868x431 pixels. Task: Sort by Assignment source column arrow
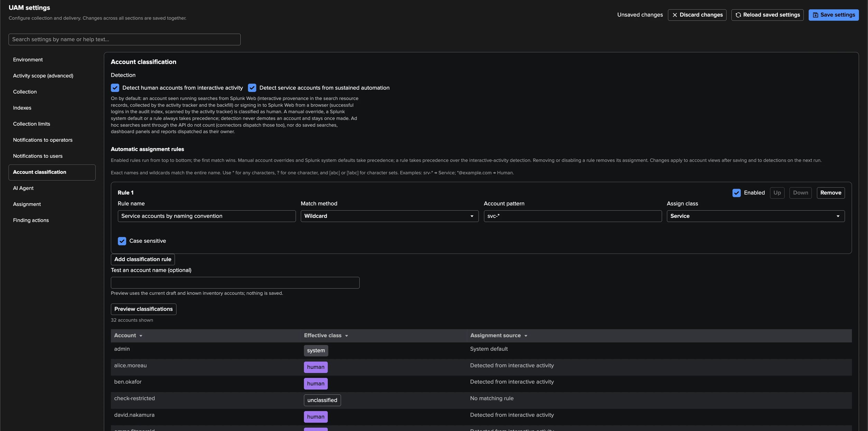click(x=526, y=336)
